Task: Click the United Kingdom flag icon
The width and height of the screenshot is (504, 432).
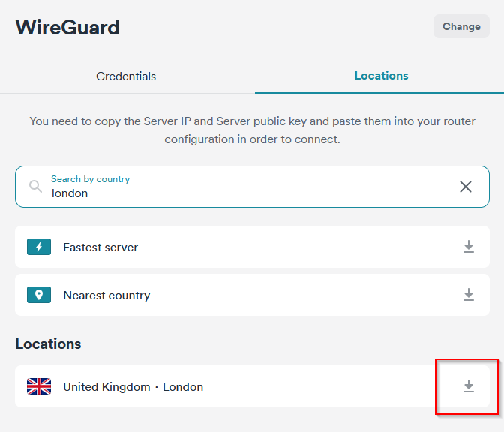Action: pos(39,386)
